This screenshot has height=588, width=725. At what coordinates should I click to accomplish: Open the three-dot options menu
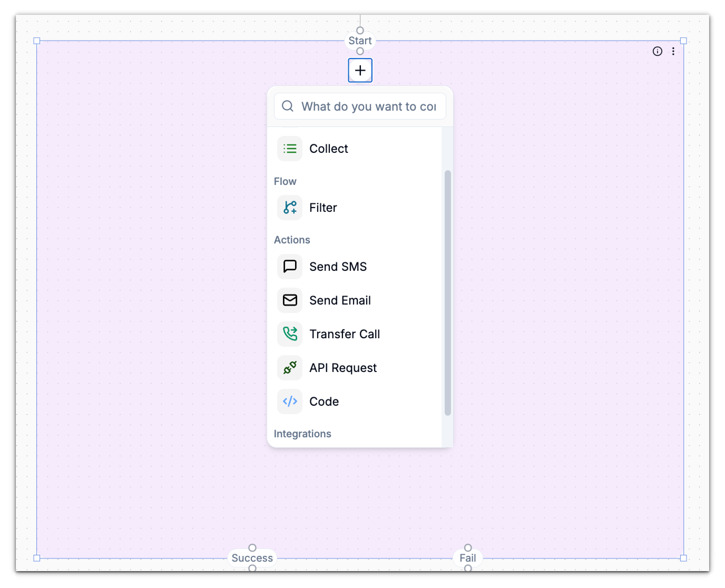(674, 52)
